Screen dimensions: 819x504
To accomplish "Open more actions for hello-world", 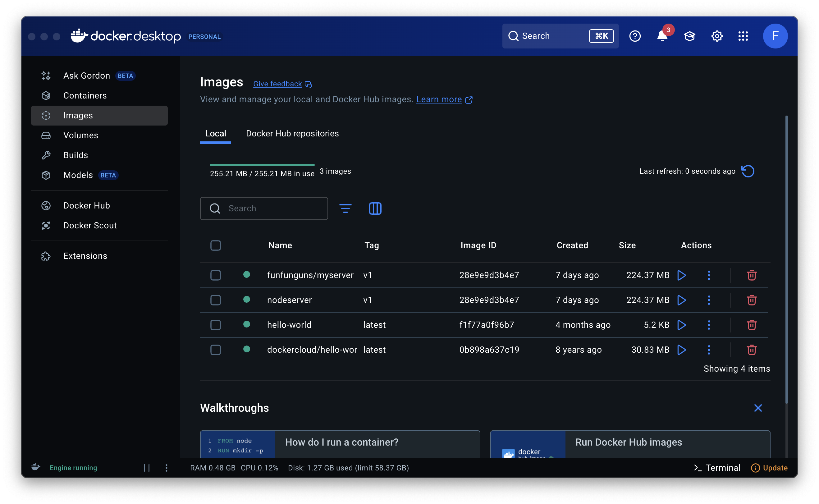I will pyautogui.click(x=709, y=325).
